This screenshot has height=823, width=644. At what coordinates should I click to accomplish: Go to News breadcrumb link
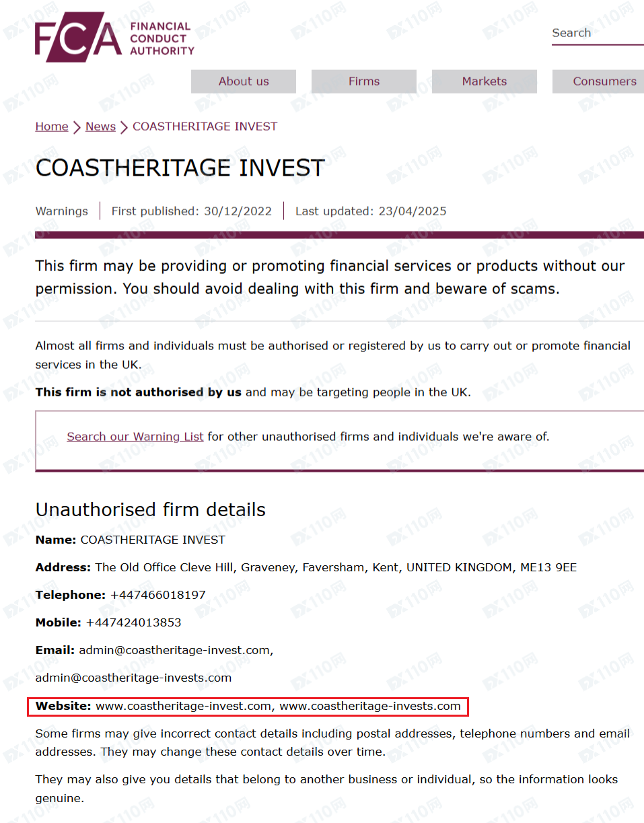100,127
